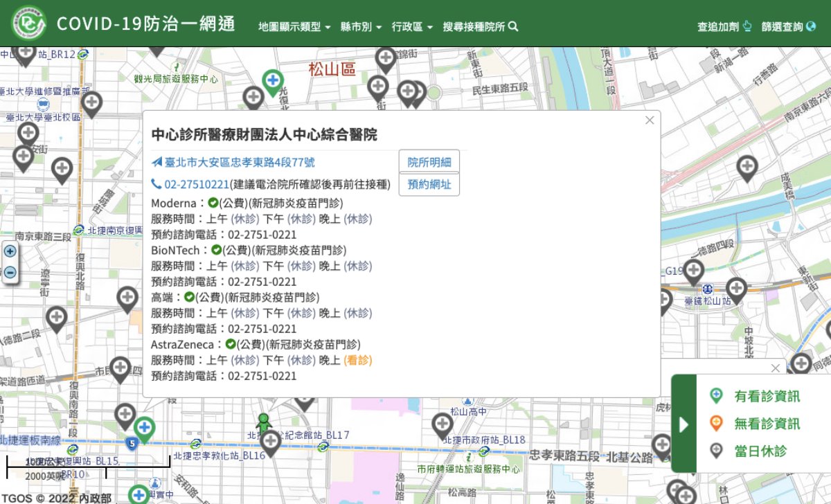Toggle 無看診資訊 legend entry
Screen dimensions: 831x504
[x=755, y=424]
